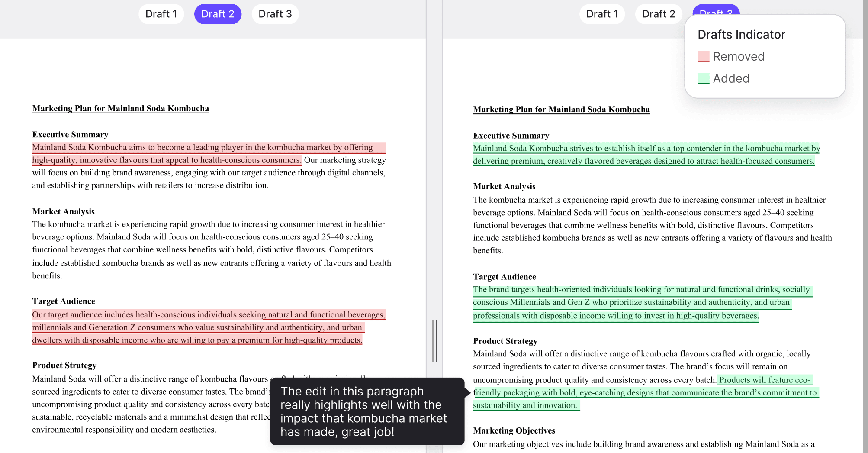Click 'Executive Summary' heading in right pane
Screen dimensions: 868x453
tap(511, 136)
